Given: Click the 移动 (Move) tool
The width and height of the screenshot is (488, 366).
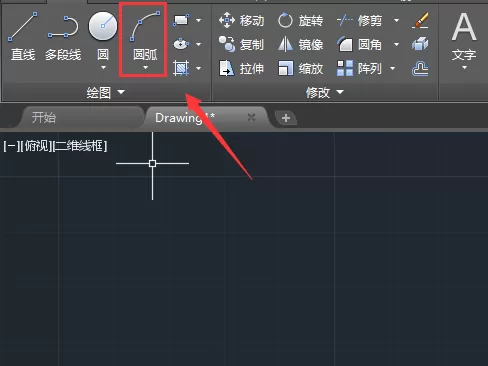Looking at the screenshot, I should tap(241, 20).
